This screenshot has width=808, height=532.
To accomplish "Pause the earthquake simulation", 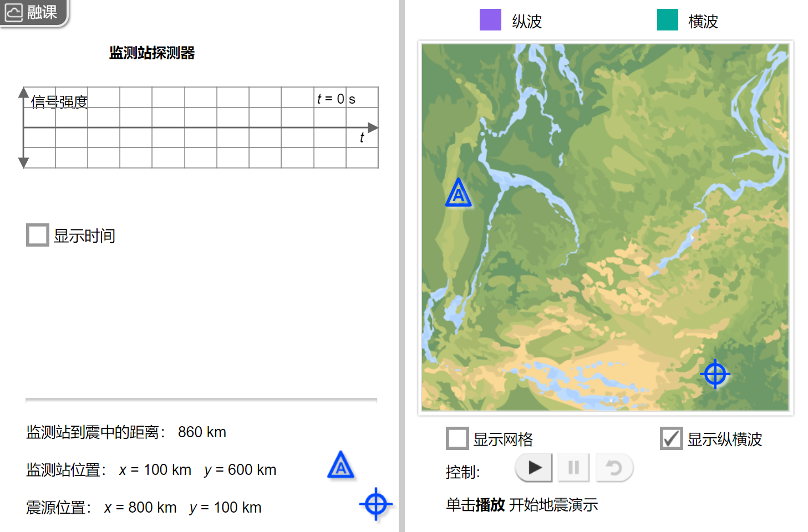I will click(x=573, y=468).
